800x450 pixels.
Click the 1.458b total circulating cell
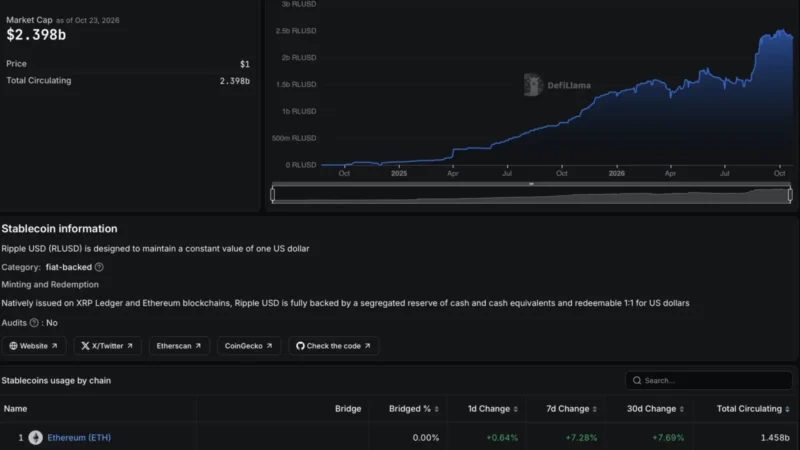[775, 438]
